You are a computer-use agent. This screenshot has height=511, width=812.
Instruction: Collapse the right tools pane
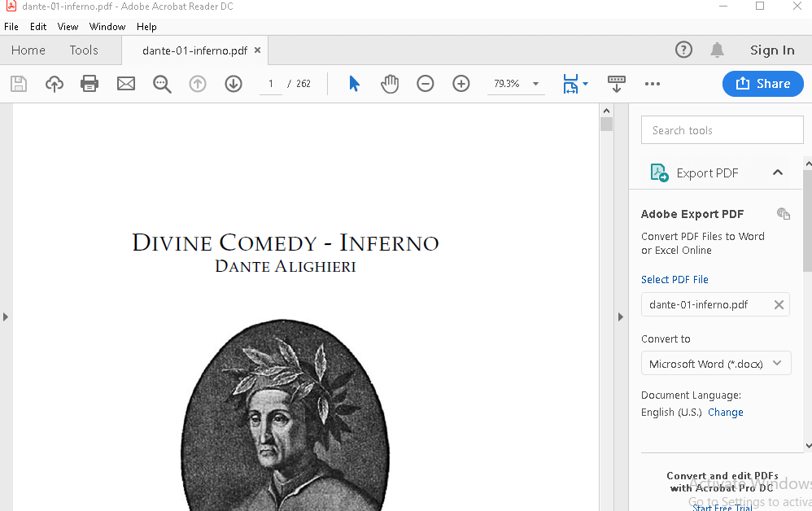621,317
